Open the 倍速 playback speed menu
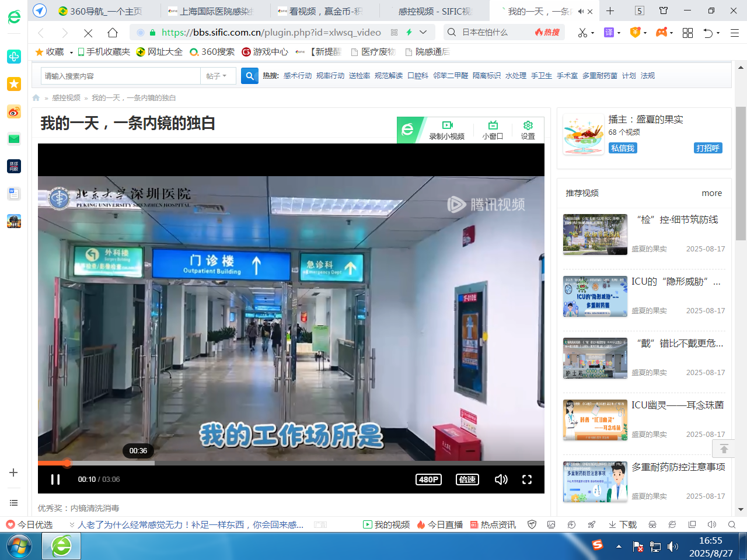This screenshot has width=747, height=560. click(467, 480)
